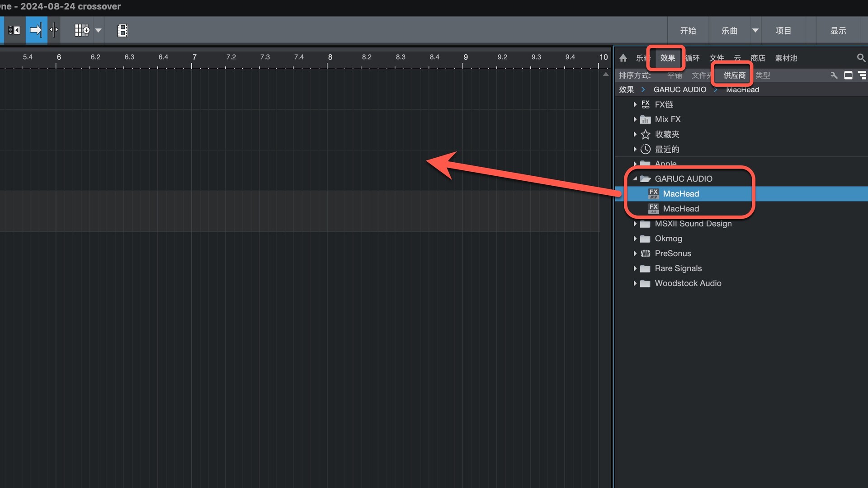Click the thumbnail view icon in browser
Screen dimensions: 868x488
[x=848, y=75]
